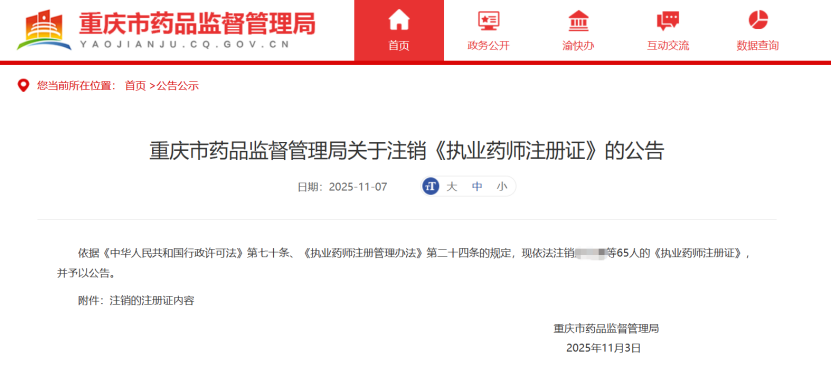Follow the 首页 breadcrumb link

tap(135, 86)
